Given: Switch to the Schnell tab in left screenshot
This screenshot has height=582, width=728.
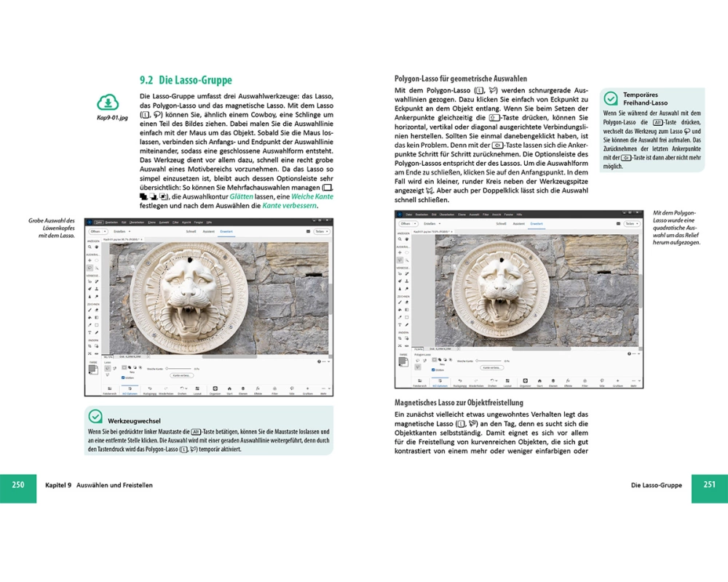Looking at the screenshot, I should coord(191,231).
